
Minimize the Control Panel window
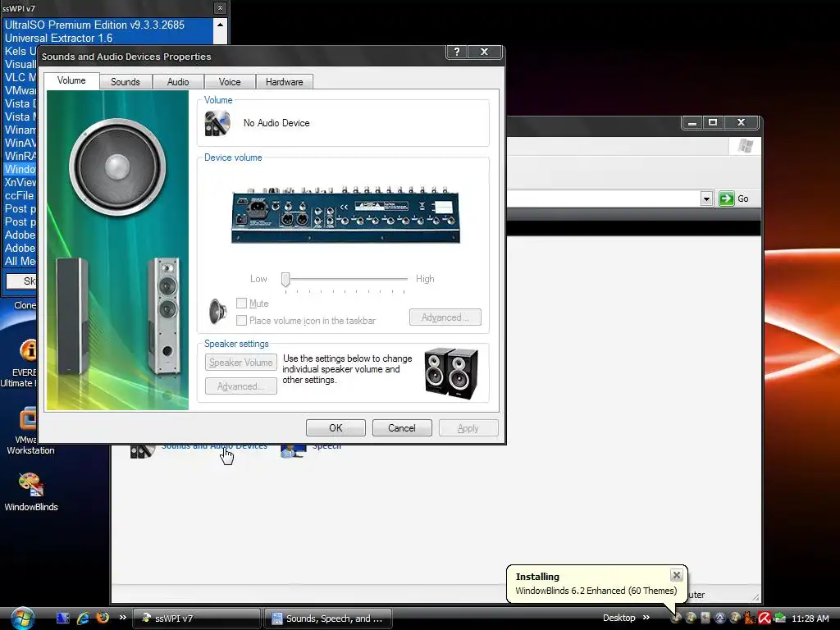(692, 123)
